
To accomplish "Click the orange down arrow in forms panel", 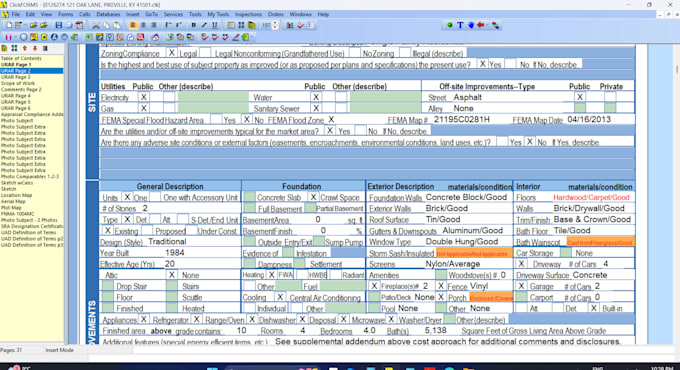I will pyautogui.click(x=35, y=48).
